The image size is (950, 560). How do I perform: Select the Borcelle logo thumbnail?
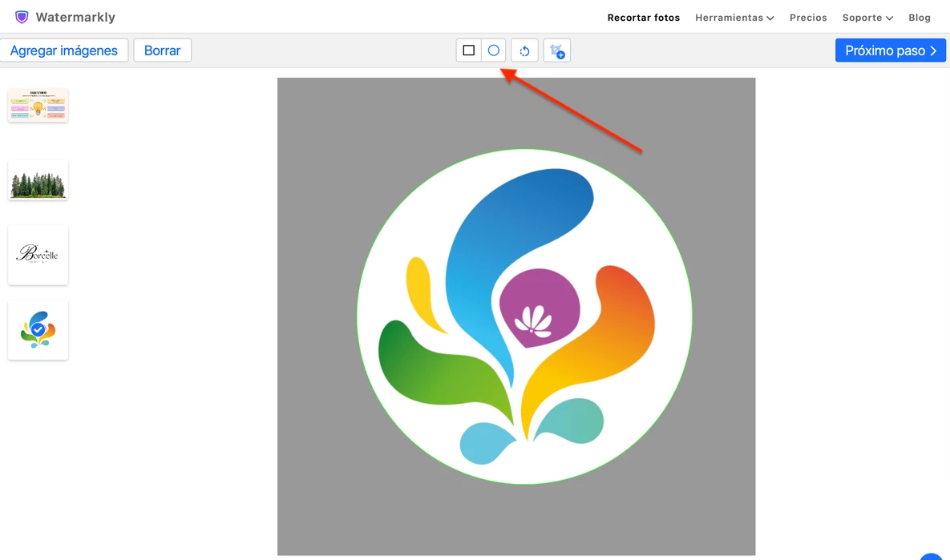tap(38, 255)
